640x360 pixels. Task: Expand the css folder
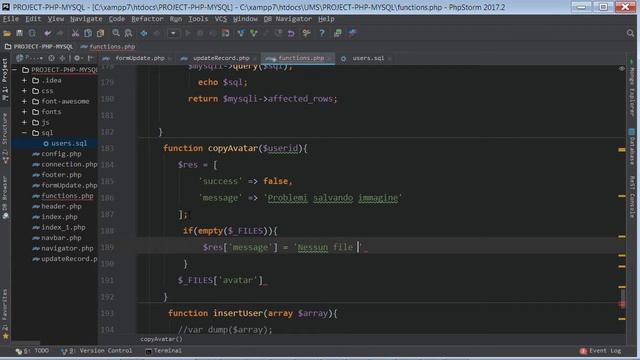[x=24, y=91]
